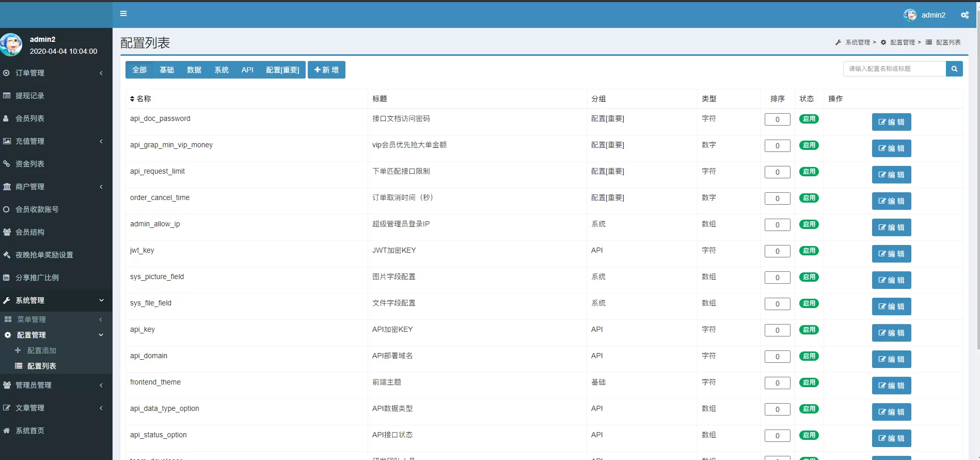The height and width of the screenshot is (460, 980).
Task: Click the settings gears icon top right
Action: click(x=965, y=15)
